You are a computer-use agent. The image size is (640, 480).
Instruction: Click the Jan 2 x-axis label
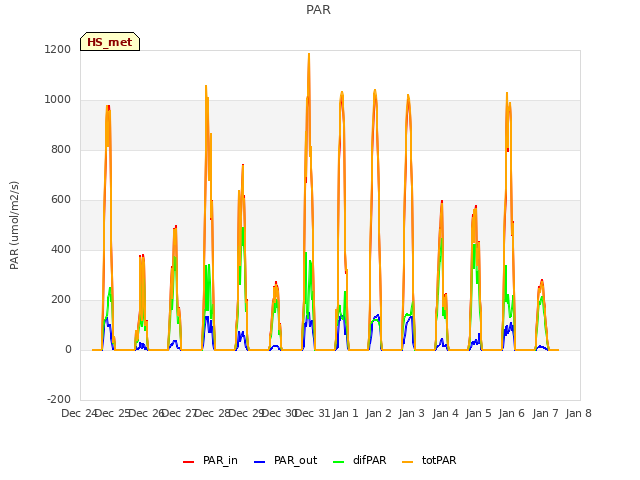[x=379, y=413]
